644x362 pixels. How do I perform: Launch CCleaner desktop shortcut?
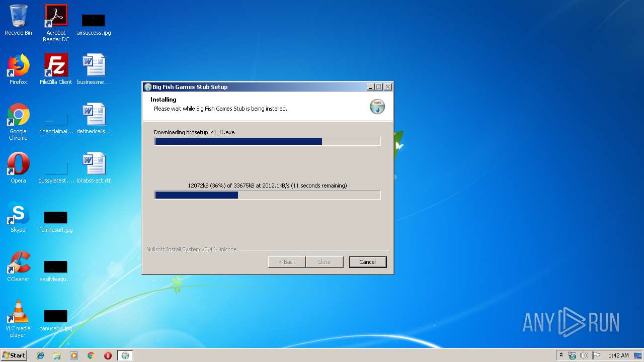point(18,266)
